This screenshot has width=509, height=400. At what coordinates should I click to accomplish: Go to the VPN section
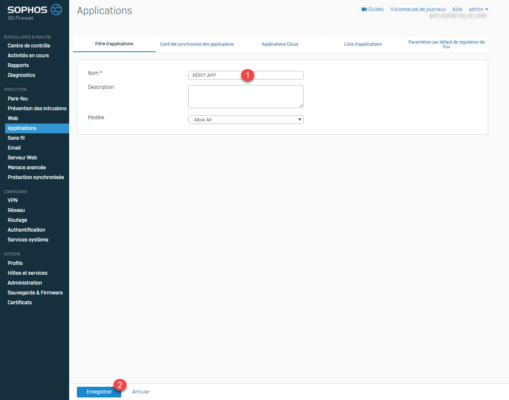tap(13, 200)
